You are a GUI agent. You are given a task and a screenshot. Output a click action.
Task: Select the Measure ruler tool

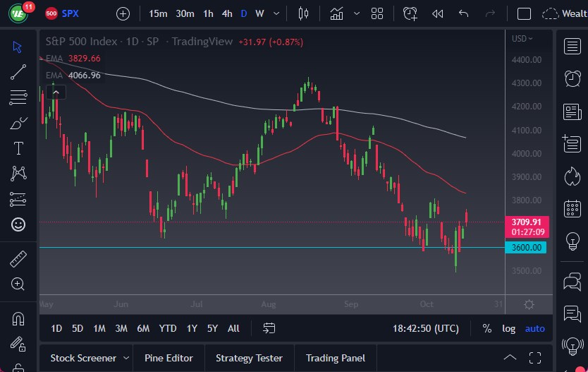click(x=18, y=259)
